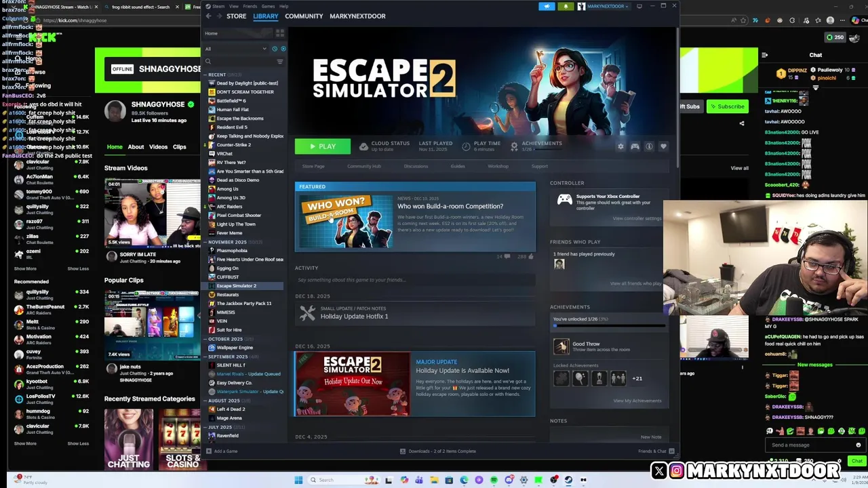Open library collections grid view icon

pos(280,33)
